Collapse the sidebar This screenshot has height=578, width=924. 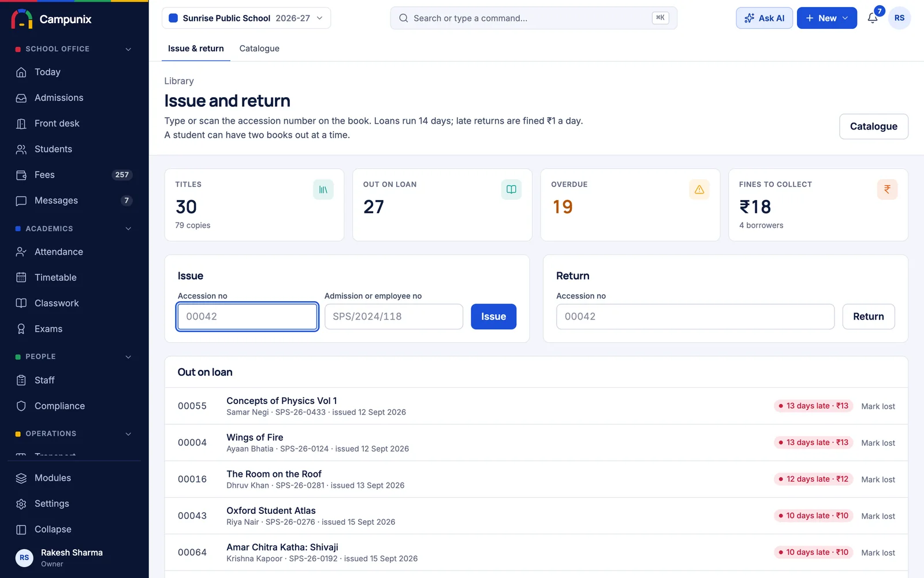coord(74,529)
